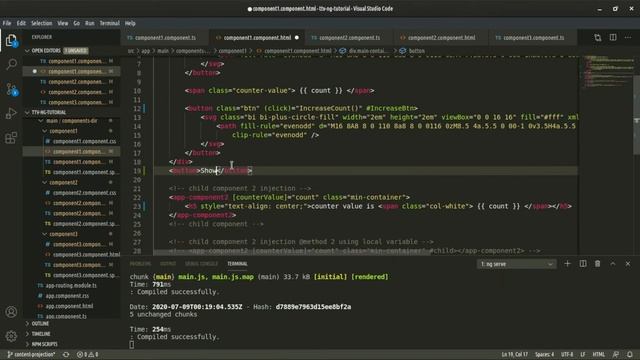Kill the terminal with trash icon

tap(598, 264)
